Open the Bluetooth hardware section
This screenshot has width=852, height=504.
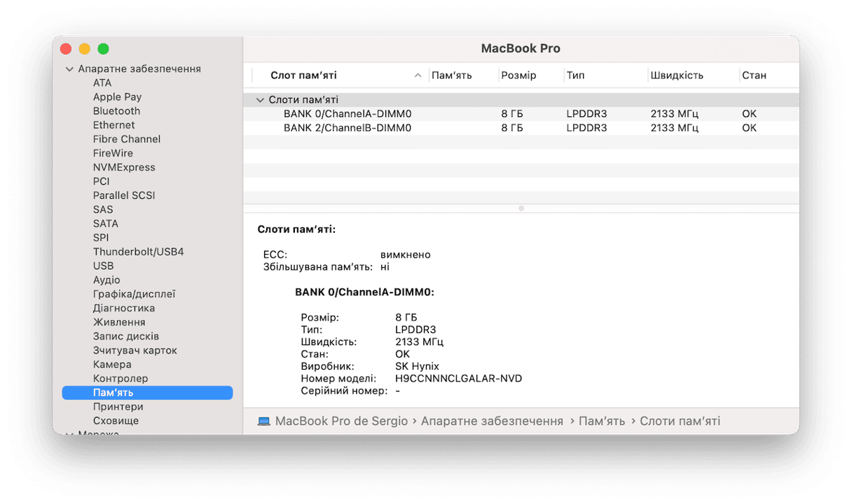click(x=116, y=111)
